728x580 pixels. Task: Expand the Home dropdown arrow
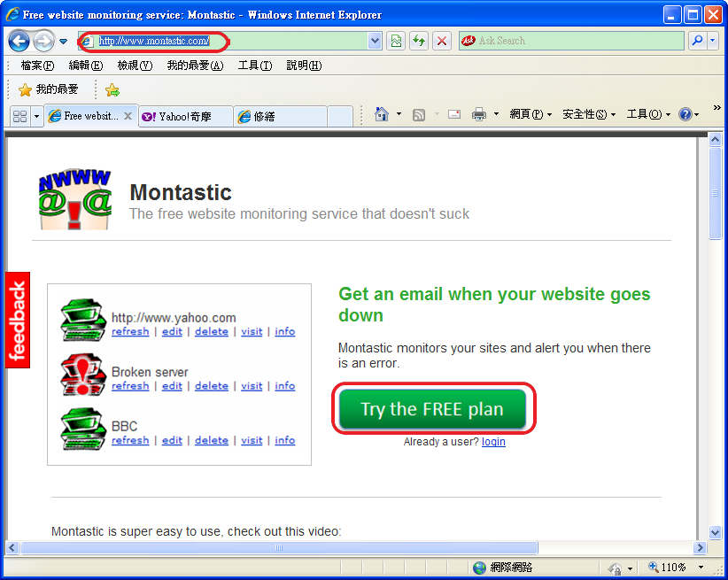(x=399, y=114)
